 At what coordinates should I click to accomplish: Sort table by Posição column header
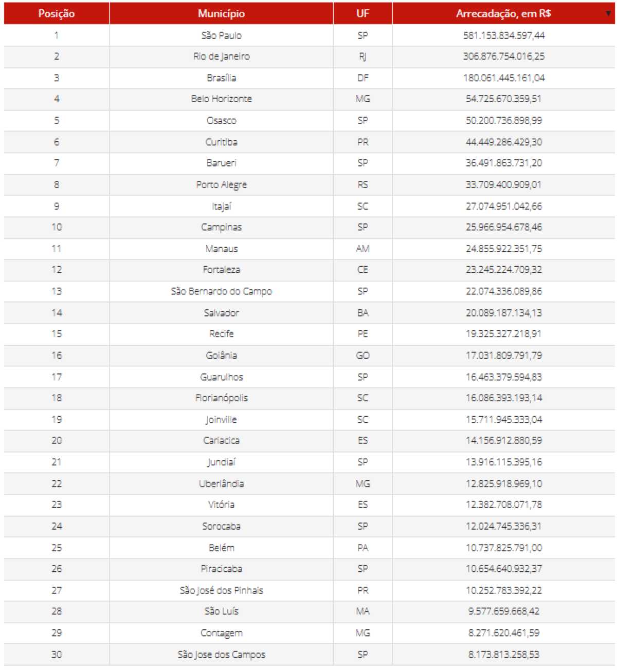[57, 14]
